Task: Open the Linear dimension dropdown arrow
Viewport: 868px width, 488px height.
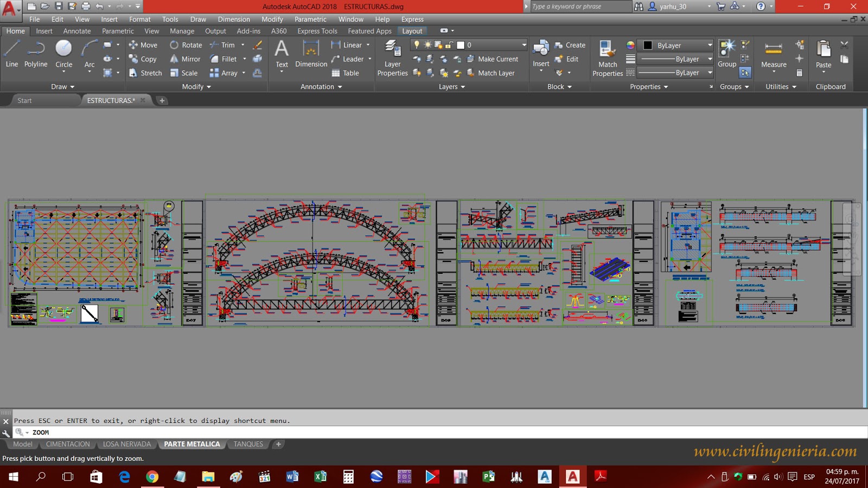Action: pyautogui.click(x=368, y=45)
